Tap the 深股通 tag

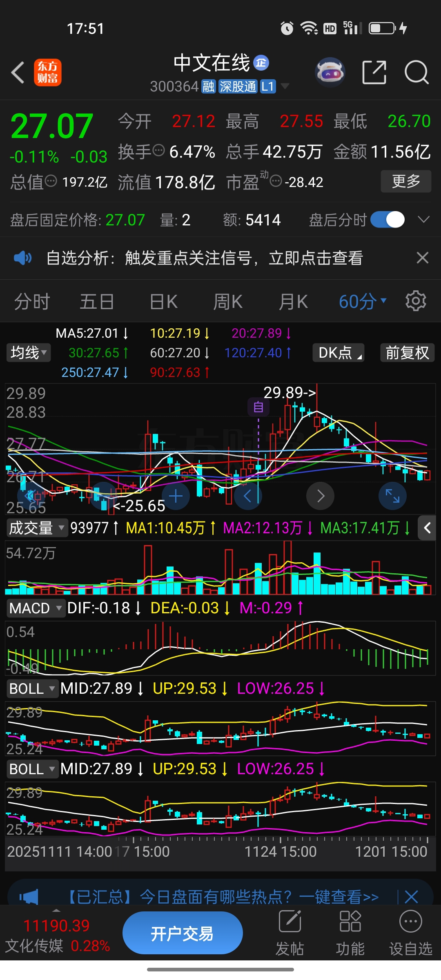238,87
